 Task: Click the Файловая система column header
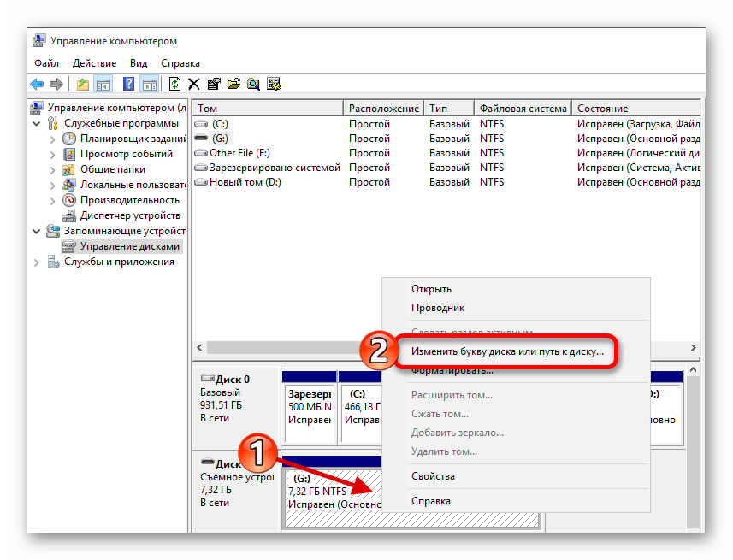point(523,109)
